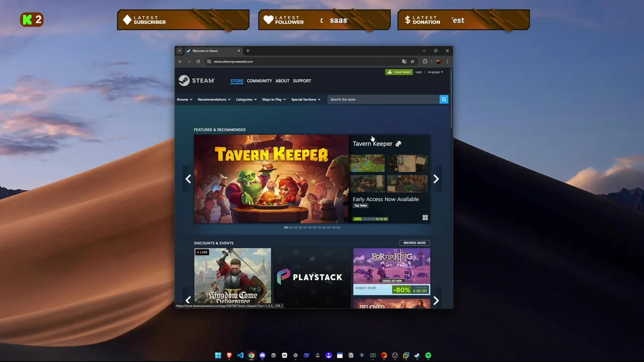This screenshot has height=362, width=644.
Task: Expand the Ways to Play dropdown
Action: (274, 100)
